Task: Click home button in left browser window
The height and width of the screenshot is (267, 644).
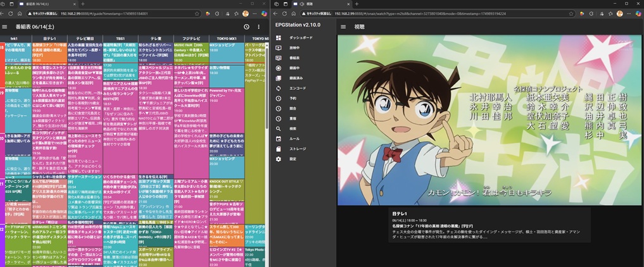Action: 20,13
